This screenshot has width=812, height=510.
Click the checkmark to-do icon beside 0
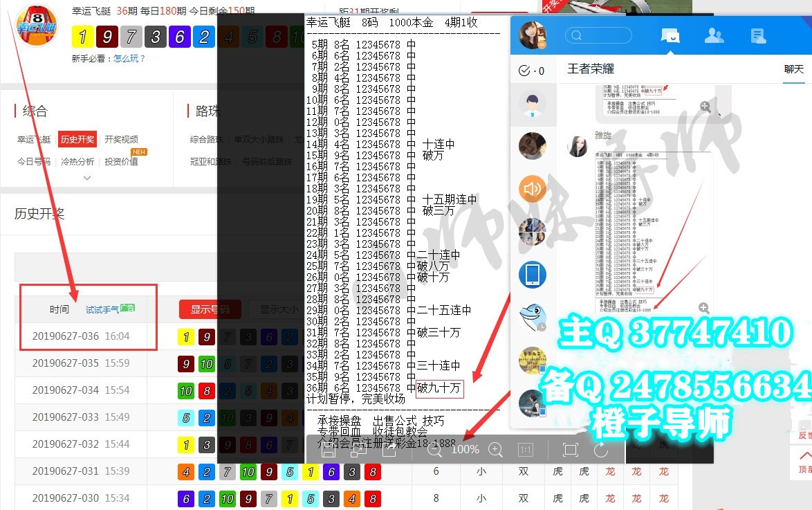[x=524, y=71]
